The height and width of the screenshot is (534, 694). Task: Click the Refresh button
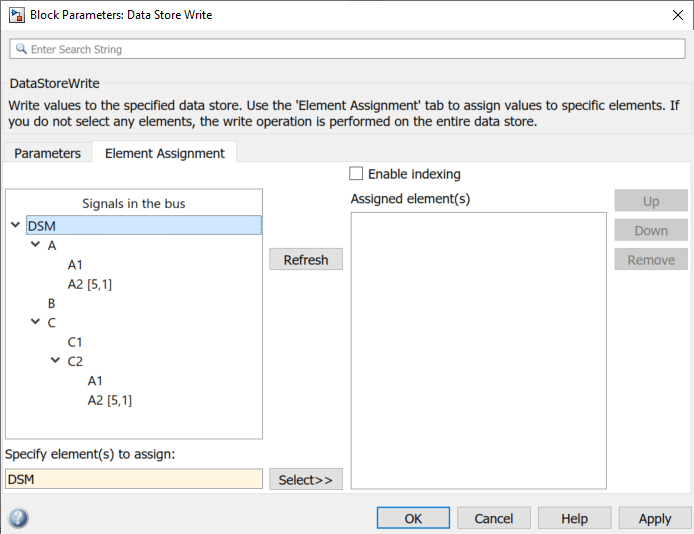pos(306,259)
